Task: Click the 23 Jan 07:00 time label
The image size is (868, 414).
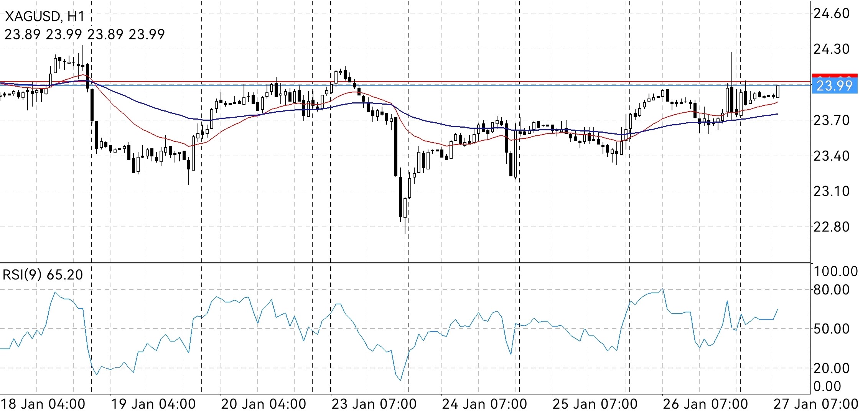Action: 374,404
